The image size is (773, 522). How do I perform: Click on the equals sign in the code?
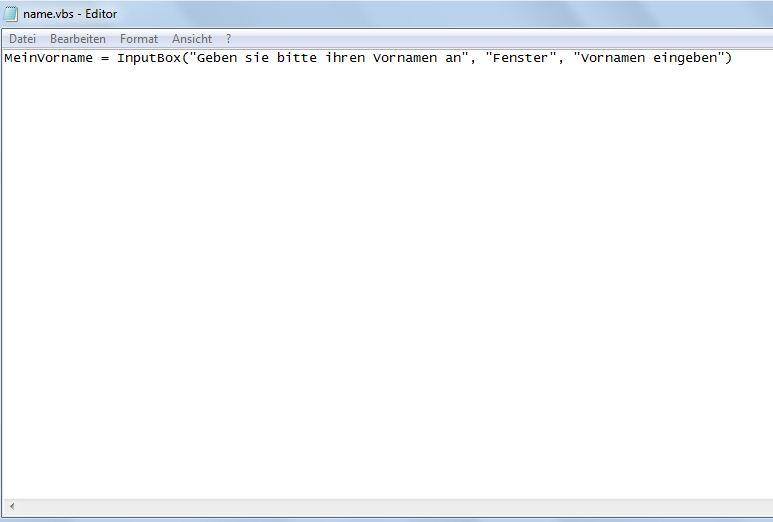105,58
